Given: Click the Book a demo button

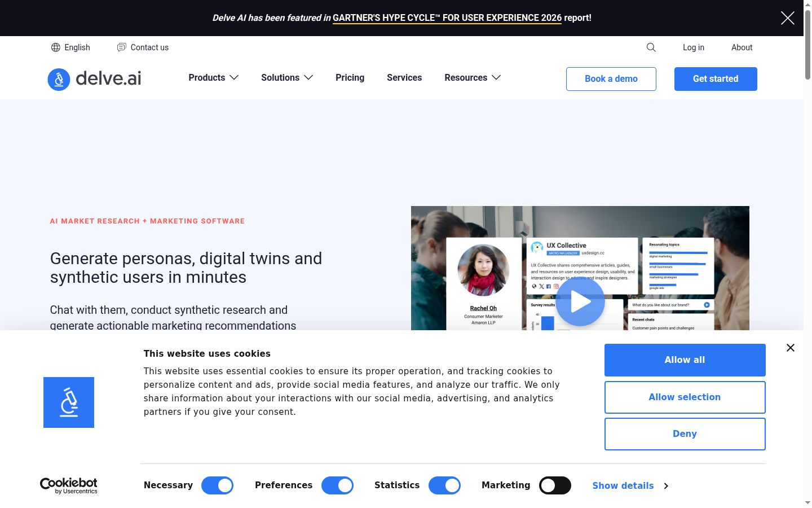Looking at the screenshot, I should [611, 79].
